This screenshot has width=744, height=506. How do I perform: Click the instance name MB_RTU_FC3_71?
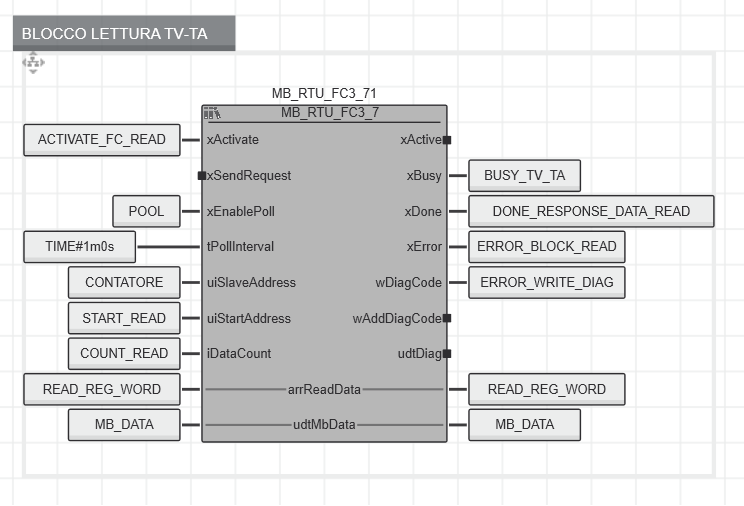[x=324, y=94]
